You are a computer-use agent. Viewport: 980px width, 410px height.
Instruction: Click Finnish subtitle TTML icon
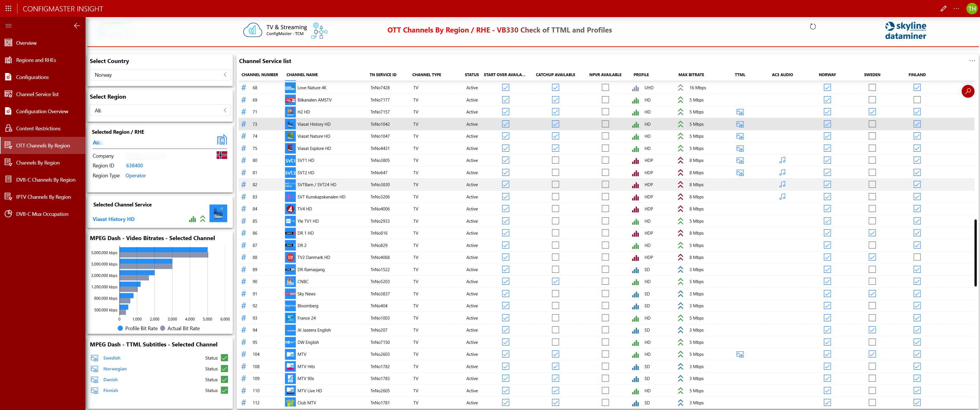(x=95, y=391)
